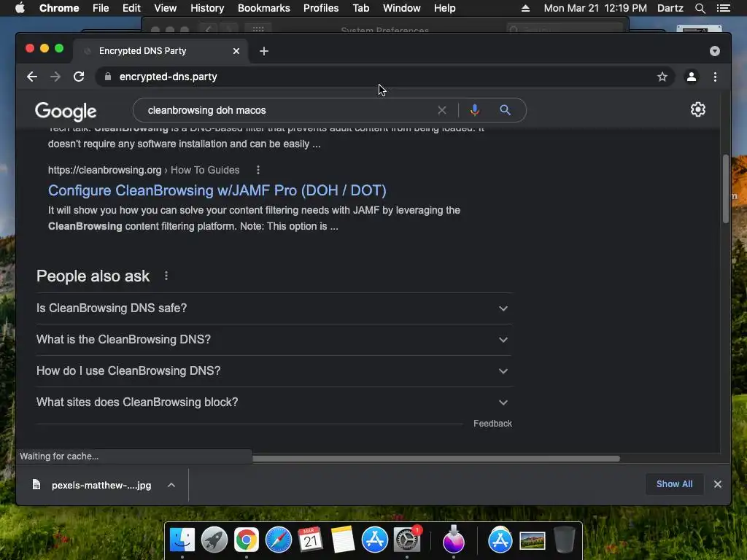
Task: Open Calendar from the Dock
Action: pos(310,540)
